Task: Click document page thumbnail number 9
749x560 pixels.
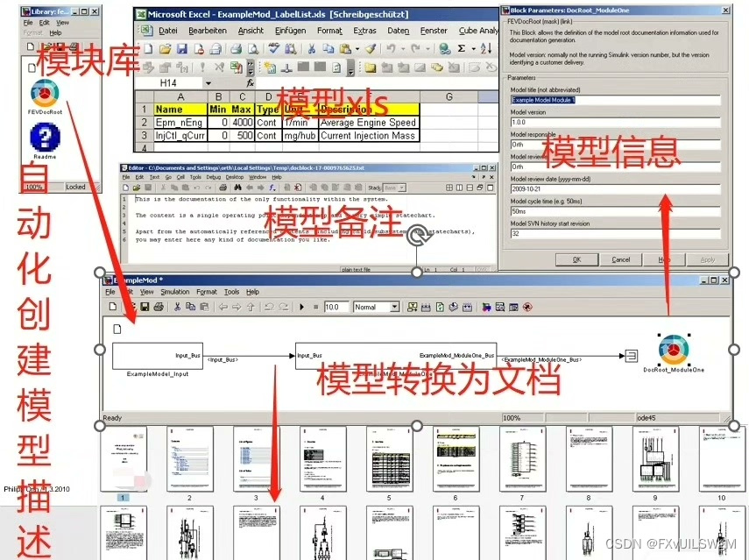Action: pos(655,459)
